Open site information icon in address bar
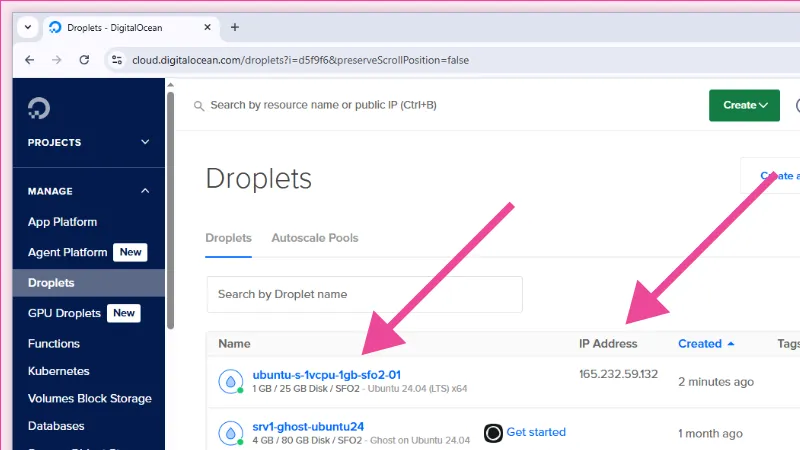Screen dimensions: 800x450 pos(117,60)
